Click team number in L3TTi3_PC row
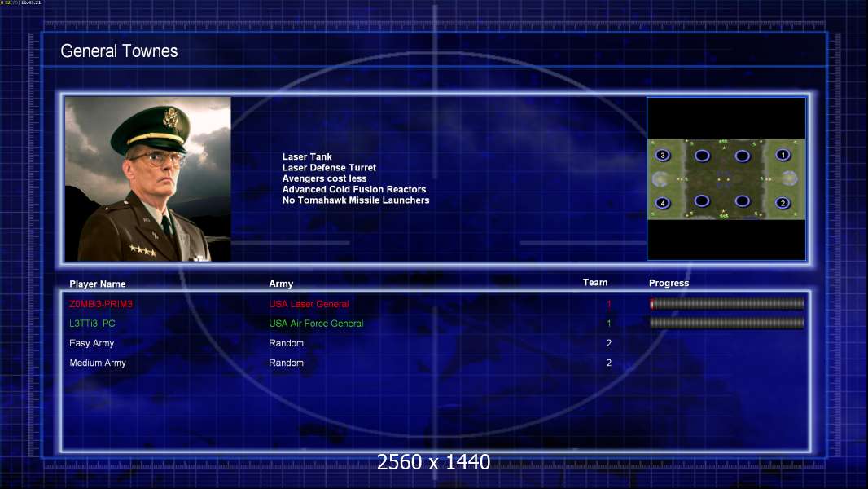868x489 pixels. click(x=608, y=324)
